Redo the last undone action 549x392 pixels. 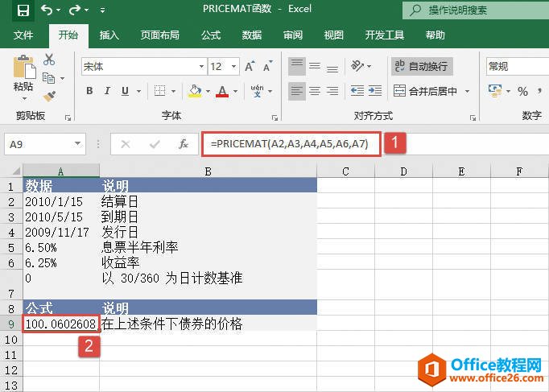coord(75,10)
